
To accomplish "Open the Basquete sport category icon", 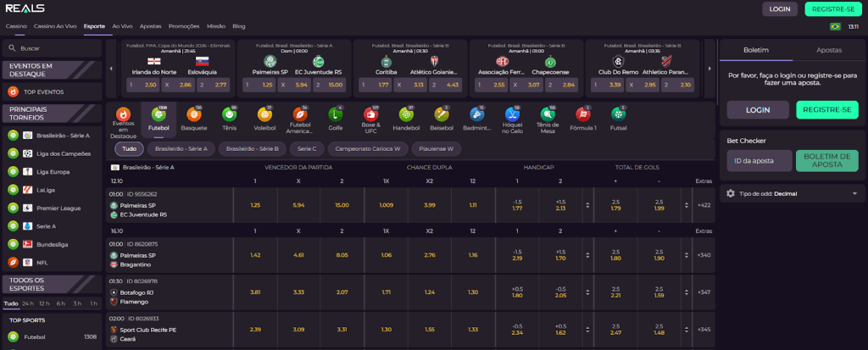I will [194, 114].
